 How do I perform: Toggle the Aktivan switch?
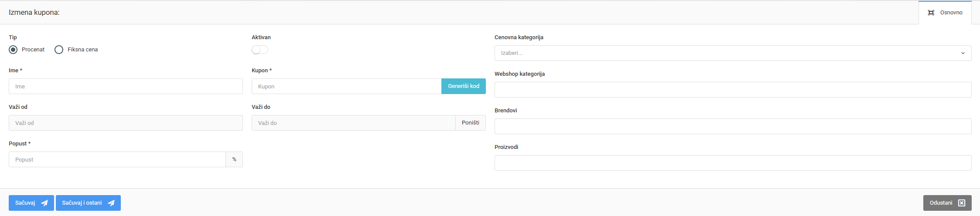pos(260,50)
